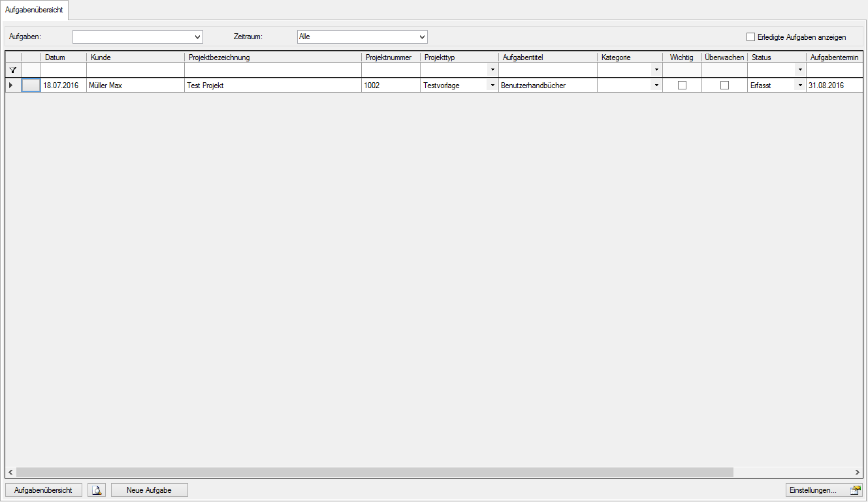Image resolution: width=868 pixels, height=502 pixels.
Task: Open the Aufgaben dropdown
Action: [197, 37]
